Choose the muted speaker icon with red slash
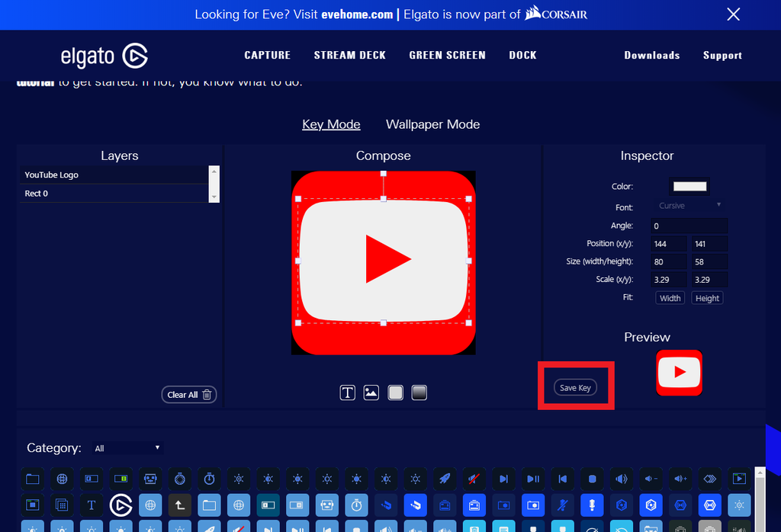781x532 pixels. [474, 479]
